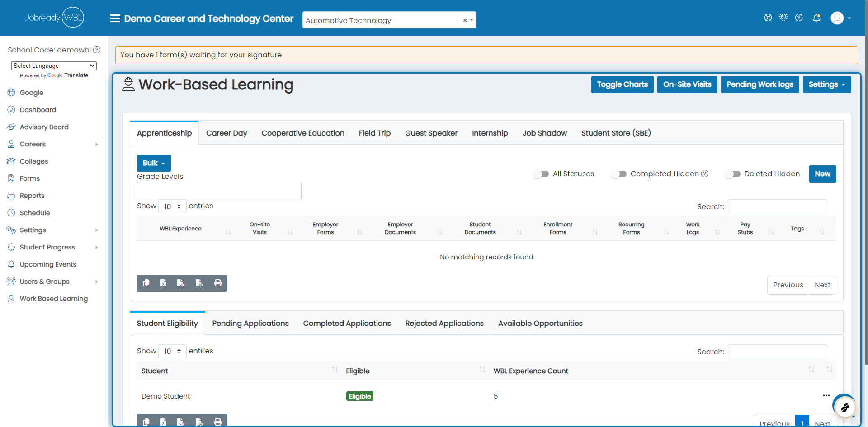This screenshot has height=427, width=868.
Task: Change Apprenticeship table entries per page
Action: tap(172, 206)
